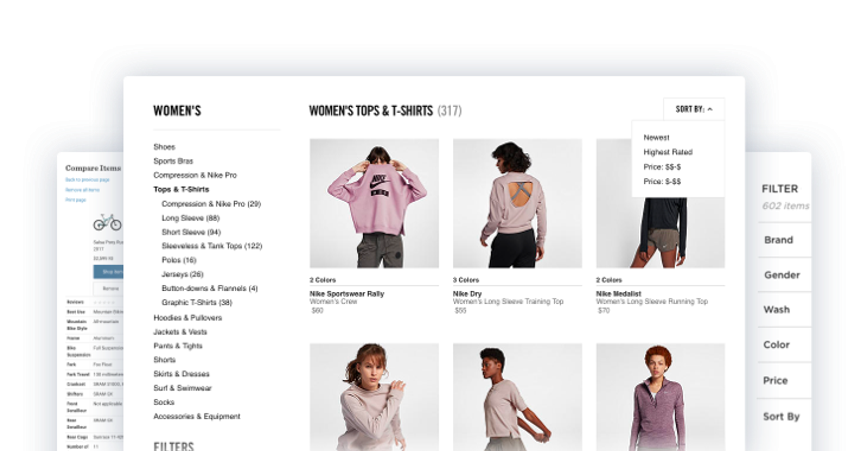Click Nike Sportswear Rally product title
Image resolution: width=868 pixels, height=451 pixels.
pyautogui.click(x=347, y=294)
